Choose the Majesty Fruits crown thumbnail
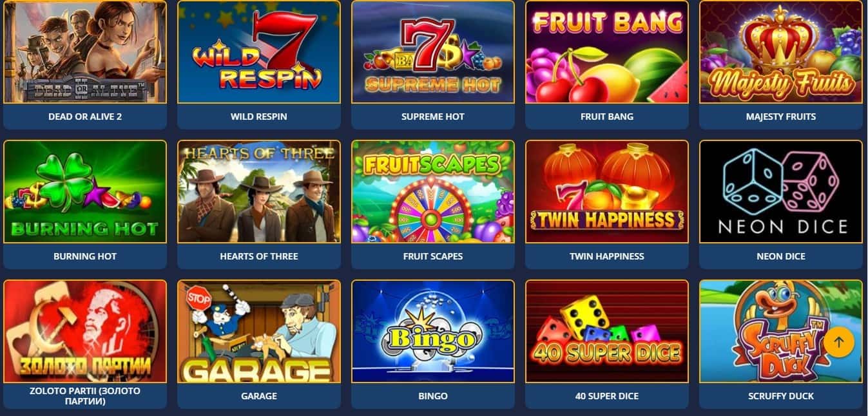Image resolution: width=868 pixels, height=416 pixels. (x=781, y=52)
